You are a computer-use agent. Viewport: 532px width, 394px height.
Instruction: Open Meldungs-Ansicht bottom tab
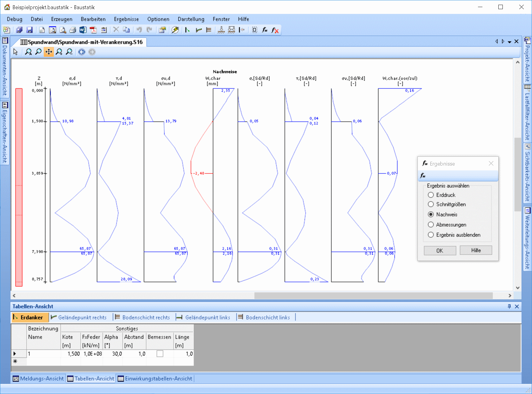tap(38, 379)
